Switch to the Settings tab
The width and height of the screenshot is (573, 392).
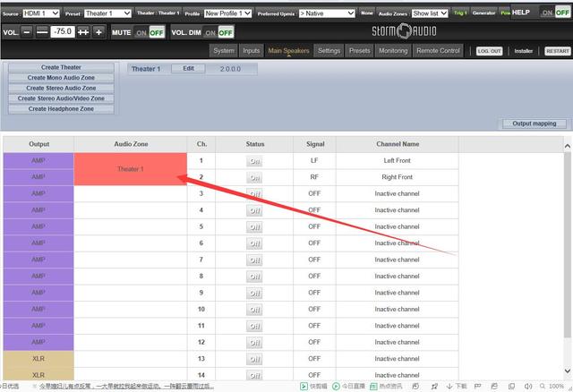329,51
